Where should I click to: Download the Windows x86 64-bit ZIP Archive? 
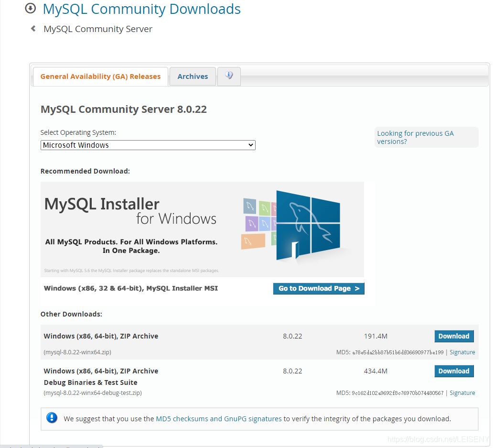pos(453,336)
